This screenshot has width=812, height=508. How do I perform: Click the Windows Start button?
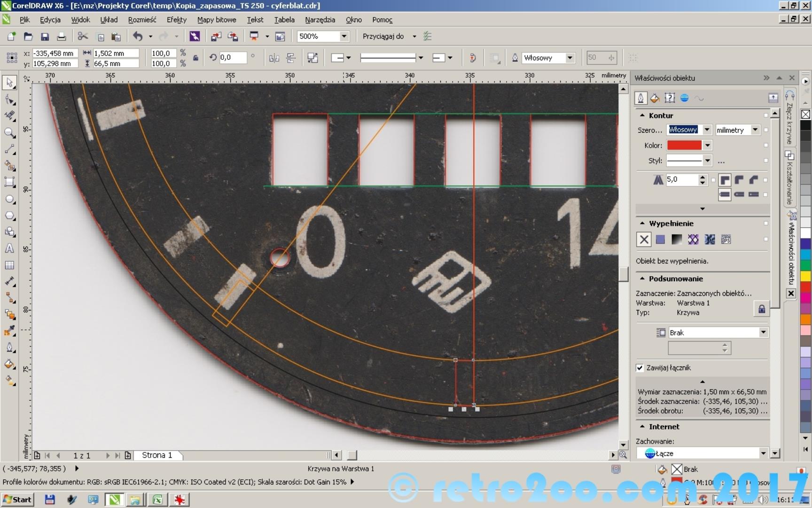pos(17,500)
